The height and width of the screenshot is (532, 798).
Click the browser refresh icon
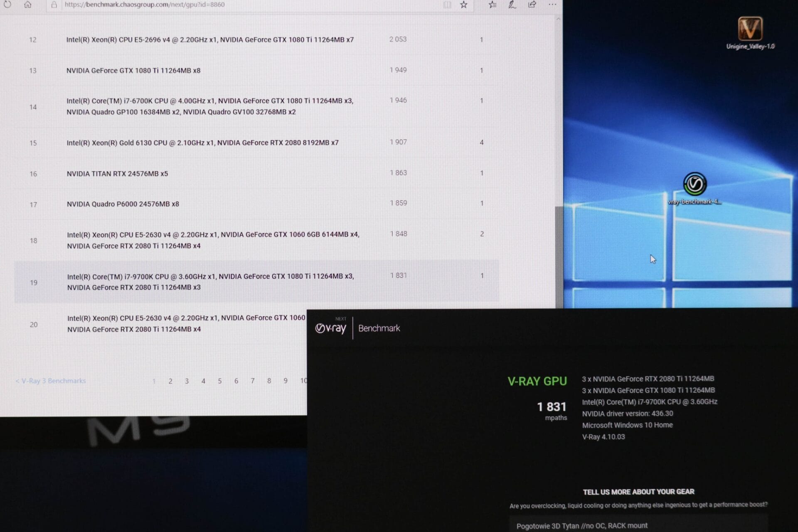[x=7, y=5]
